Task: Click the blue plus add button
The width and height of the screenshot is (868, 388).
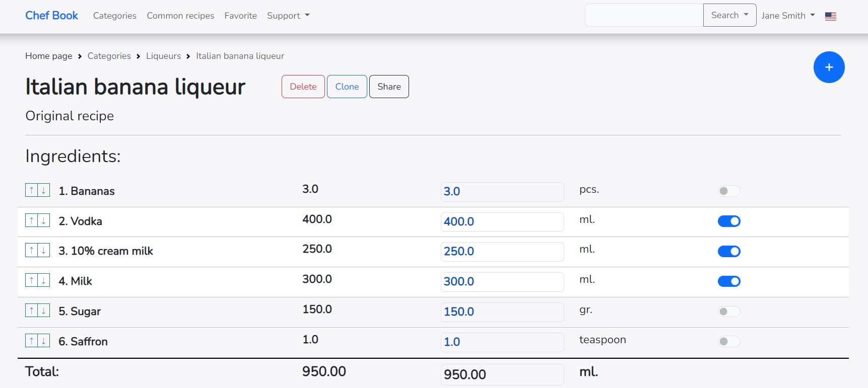Action: (829, 67)
